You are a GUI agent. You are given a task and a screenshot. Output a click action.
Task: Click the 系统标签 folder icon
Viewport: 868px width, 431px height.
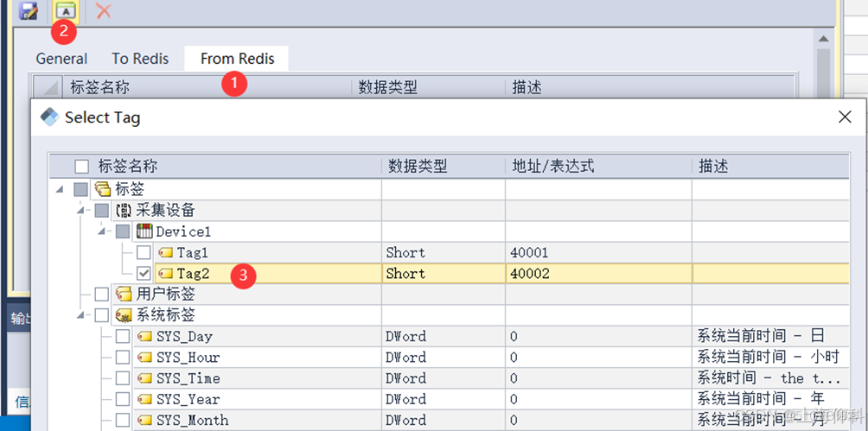(x=124, y=315)
